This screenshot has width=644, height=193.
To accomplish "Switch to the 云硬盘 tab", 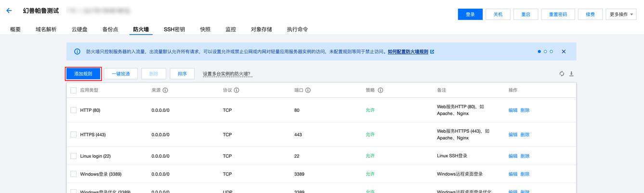I will [x=79, y=29].
